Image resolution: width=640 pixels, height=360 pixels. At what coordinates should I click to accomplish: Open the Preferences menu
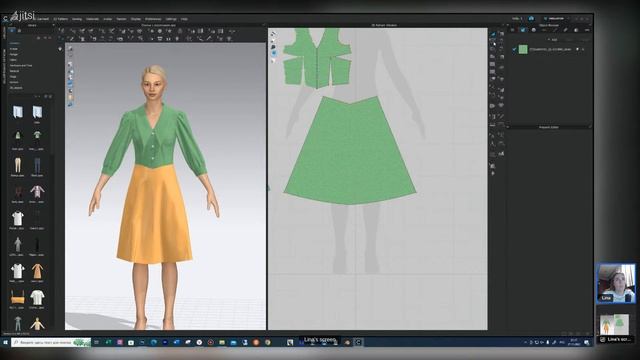click(x=153, y=19)
